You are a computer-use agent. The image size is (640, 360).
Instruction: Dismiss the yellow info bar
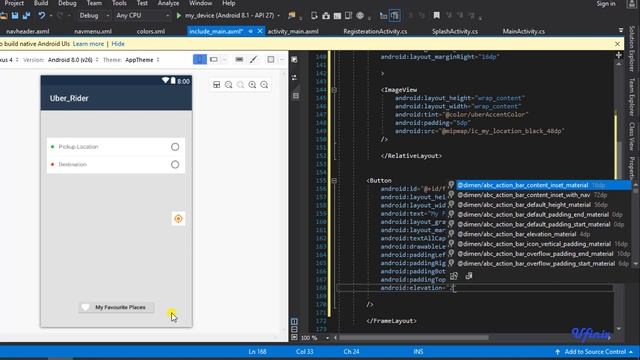617,44
